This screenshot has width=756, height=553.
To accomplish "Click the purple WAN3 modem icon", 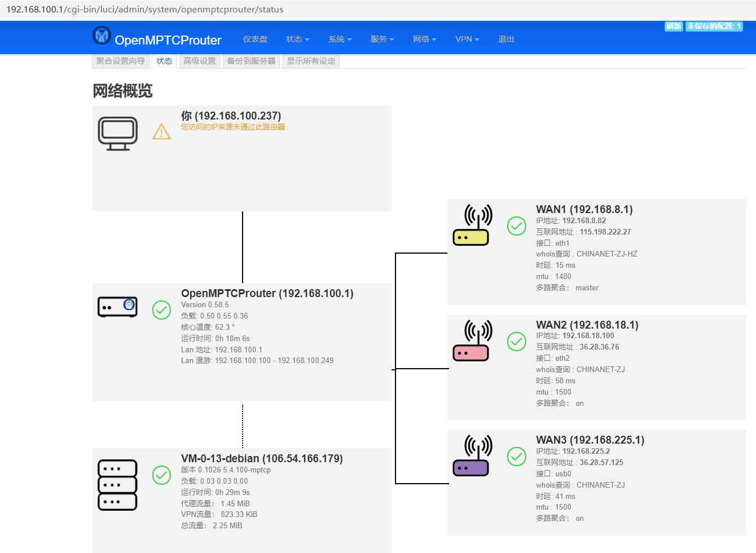I will coord(473,455).
